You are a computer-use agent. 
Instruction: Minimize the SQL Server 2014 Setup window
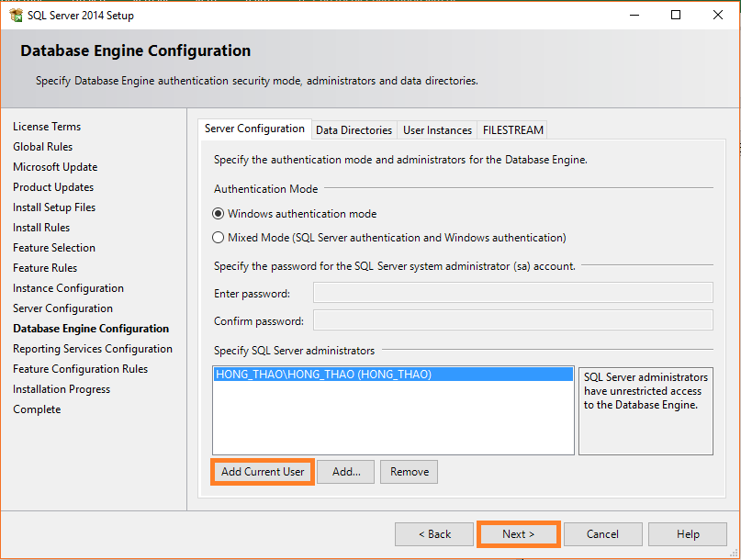click(x=634, y=15)
